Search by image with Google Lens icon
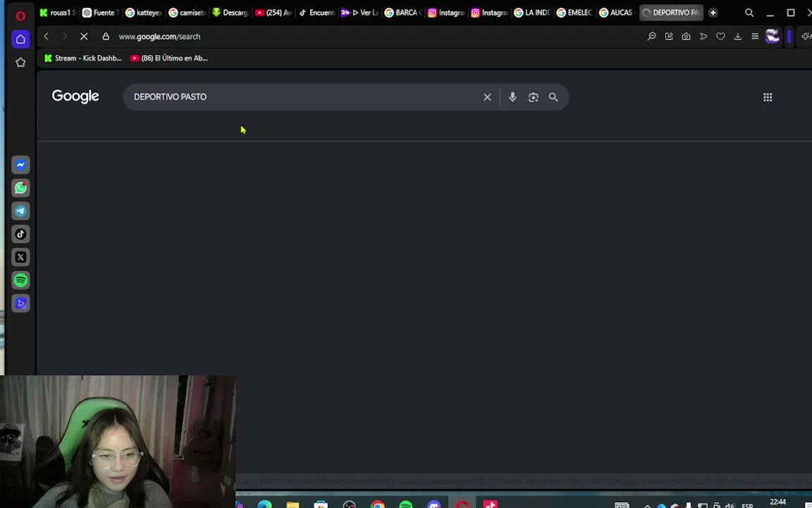The height and width of the screenshot is (508, 812). pos(534,97)
